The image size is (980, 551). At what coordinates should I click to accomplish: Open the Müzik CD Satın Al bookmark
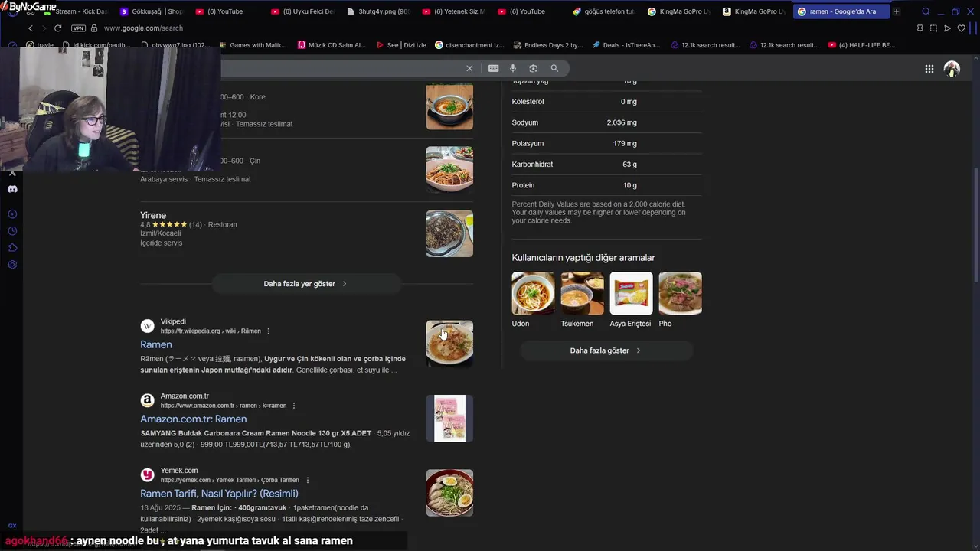tap(332, 45)
